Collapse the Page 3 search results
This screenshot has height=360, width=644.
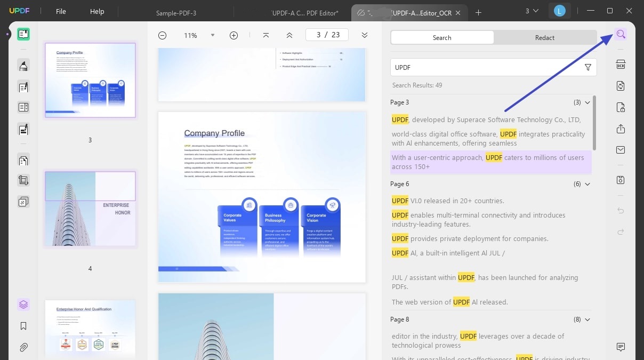[x=587, y=102]
